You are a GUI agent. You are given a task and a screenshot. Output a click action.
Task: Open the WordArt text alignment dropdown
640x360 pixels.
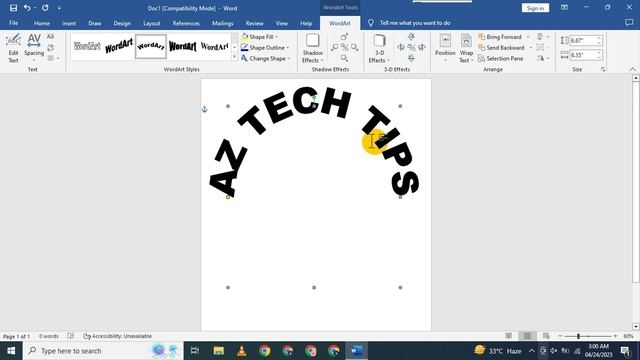click(53, 58)
